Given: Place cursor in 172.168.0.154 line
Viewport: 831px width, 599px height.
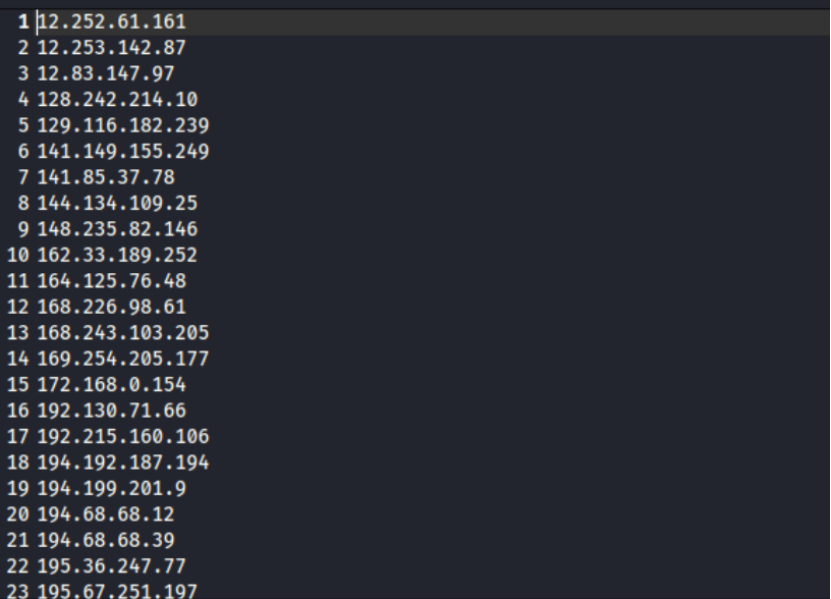Looking at the screenshot, I should click(111, 385).
